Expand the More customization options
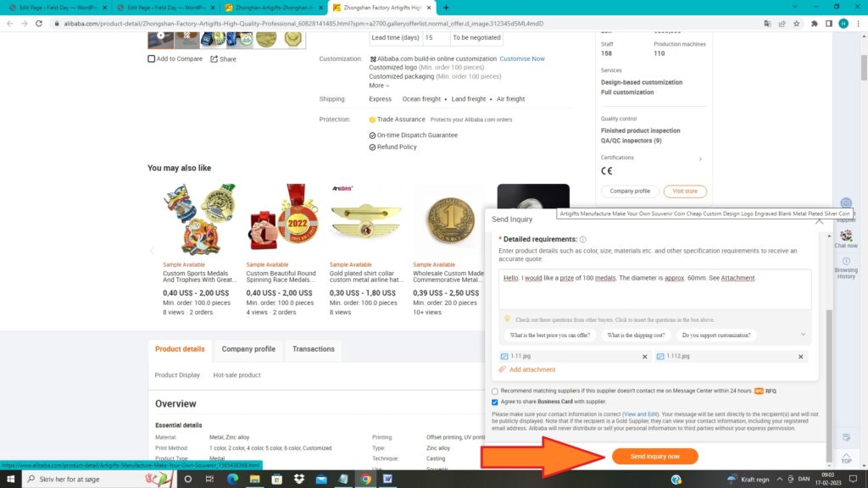 (x=379, y=86)
